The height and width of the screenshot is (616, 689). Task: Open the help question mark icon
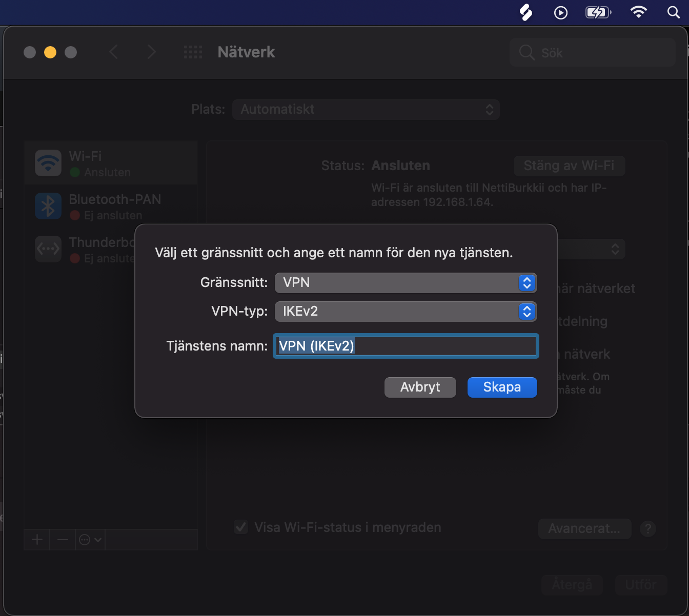(x=647, y=528)
